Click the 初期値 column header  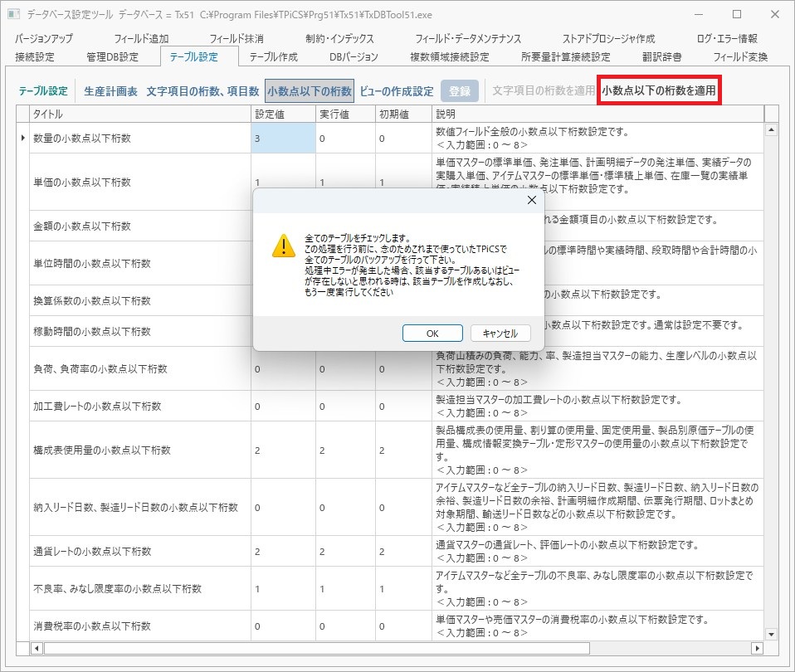pos(403,114)
